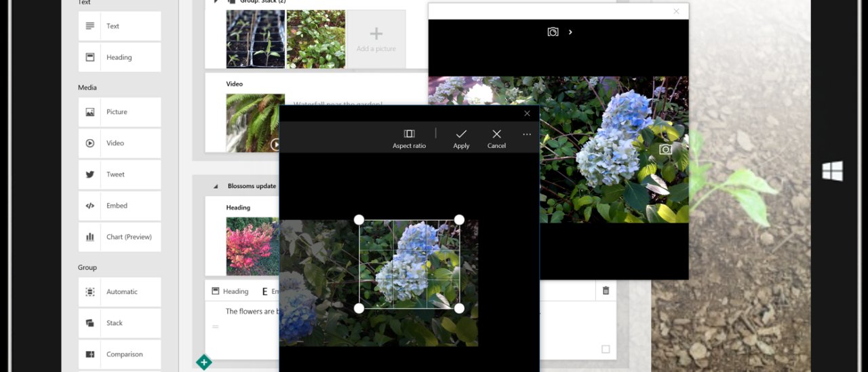Add a Tweet card
868x372 pixels.
[119, 174]
